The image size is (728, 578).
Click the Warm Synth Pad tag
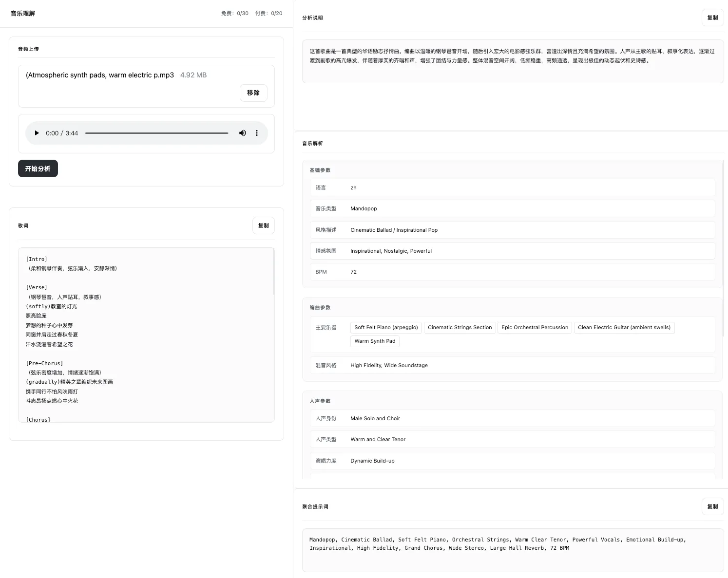[x=375, y=341]
